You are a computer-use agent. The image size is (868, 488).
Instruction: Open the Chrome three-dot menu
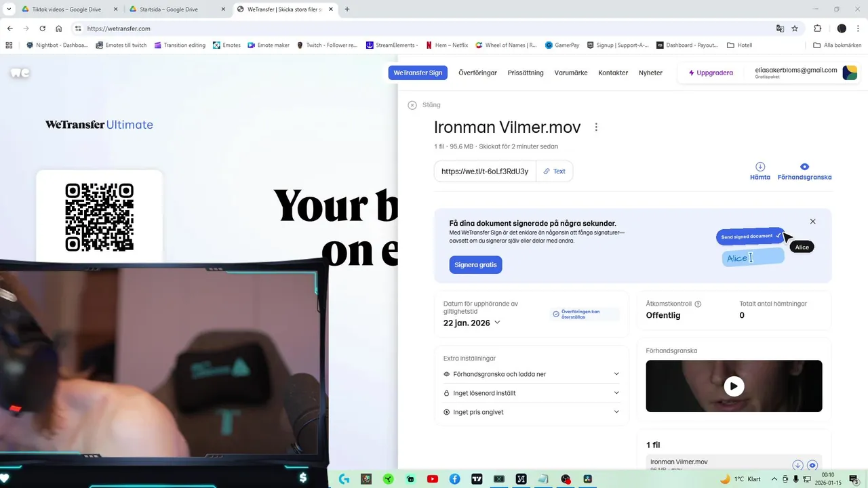pos(859,28)
